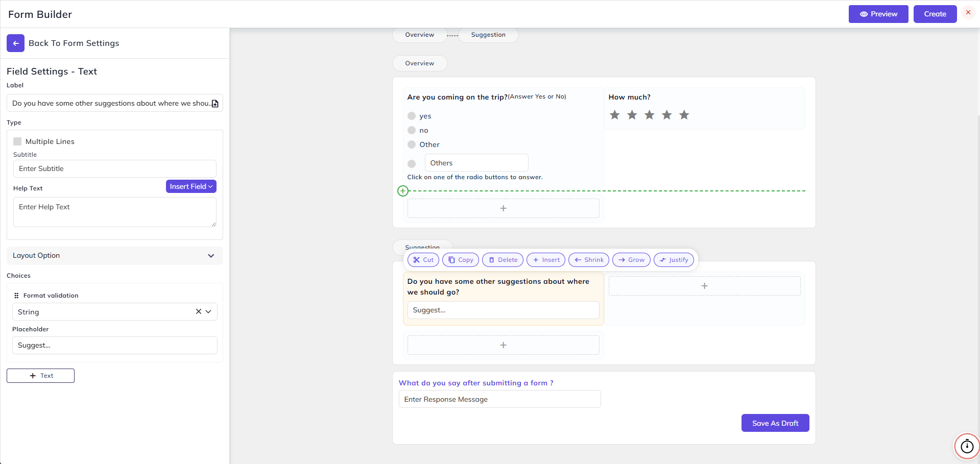Click Grow in the field toolbar
This screenshot has height=464, width=980.
[631, 260]
